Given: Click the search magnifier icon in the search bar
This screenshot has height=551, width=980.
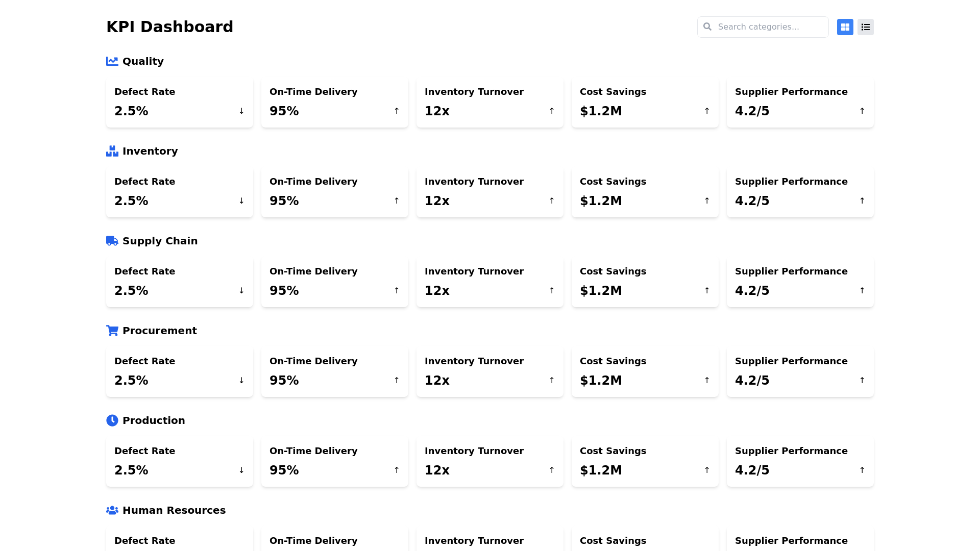Looking at the screenshot, I should coord(707,27).
